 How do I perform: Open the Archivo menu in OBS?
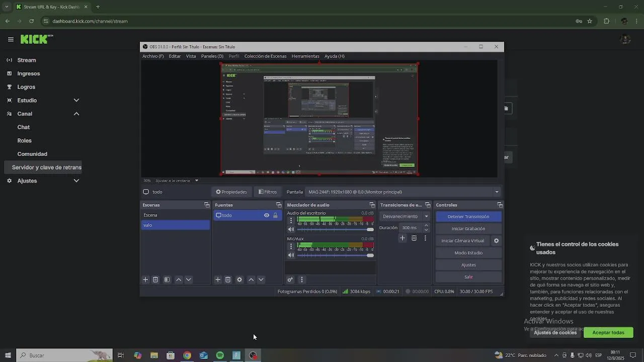point(153,56)
